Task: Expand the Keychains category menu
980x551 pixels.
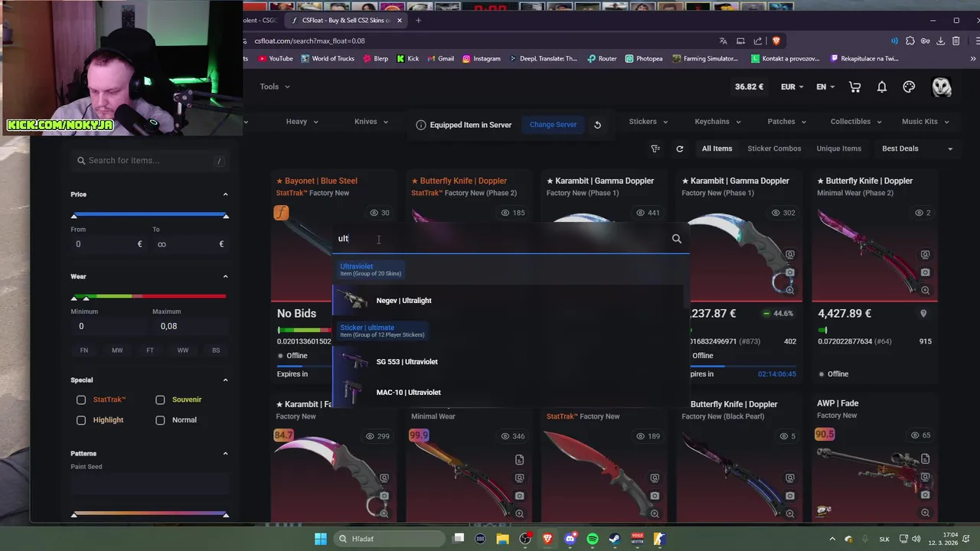Action: [717, 122]
